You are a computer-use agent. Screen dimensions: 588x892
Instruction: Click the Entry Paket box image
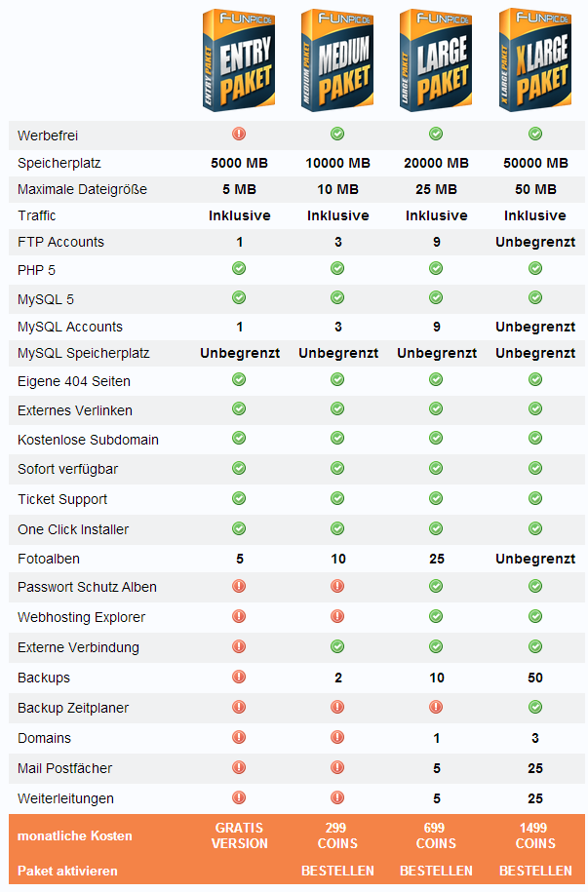239,60
